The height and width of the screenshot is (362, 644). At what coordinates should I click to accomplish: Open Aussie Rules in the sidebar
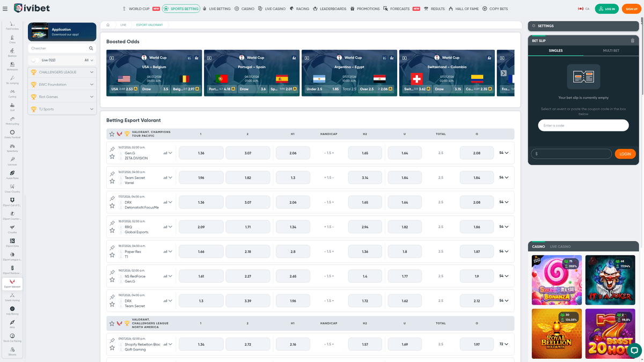(12, 175)
